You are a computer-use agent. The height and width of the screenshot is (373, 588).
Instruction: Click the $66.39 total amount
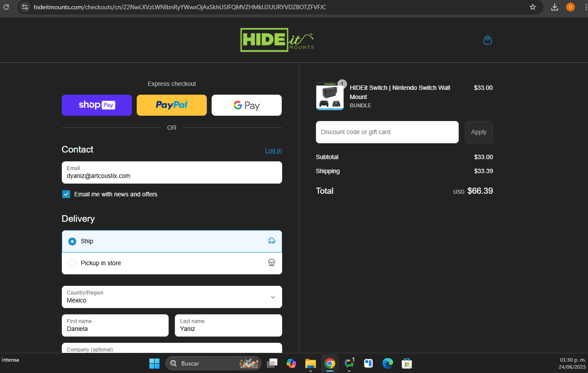tap(480, 191)
